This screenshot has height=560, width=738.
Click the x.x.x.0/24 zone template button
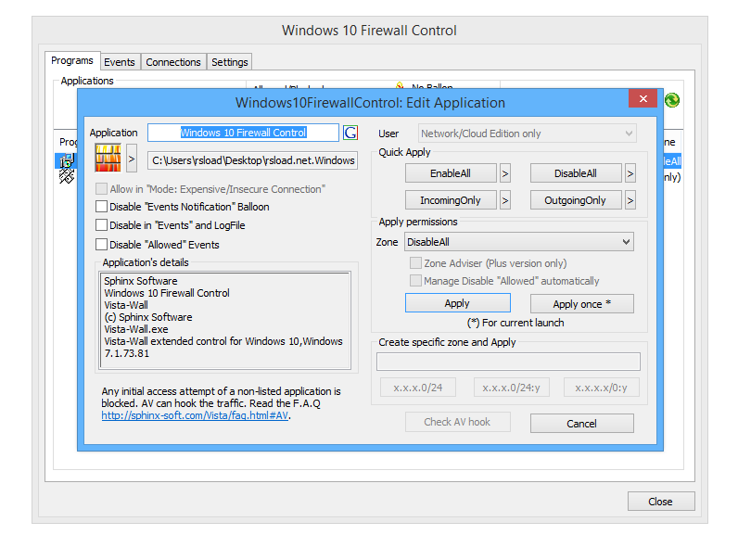(418, 388)
